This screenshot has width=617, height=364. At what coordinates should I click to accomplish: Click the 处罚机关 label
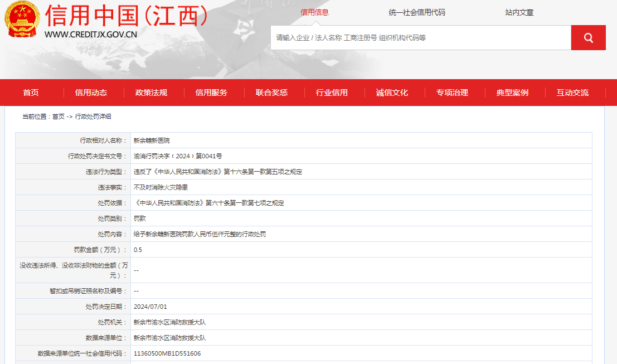(113, 322)
